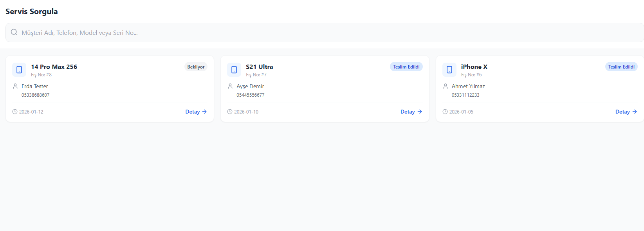Open Detay for 14 Pro Max 256
This screenshot has width=644, height=231.
point(196,112)
